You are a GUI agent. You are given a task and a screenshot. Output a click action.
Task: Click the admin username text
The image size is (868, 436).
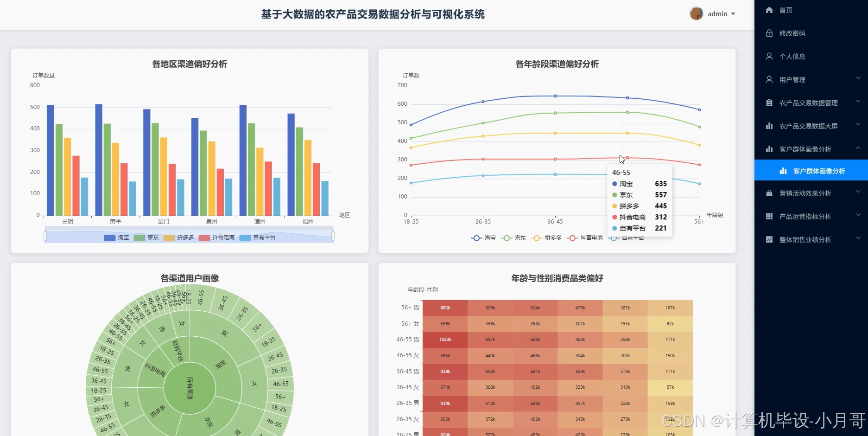717,14
